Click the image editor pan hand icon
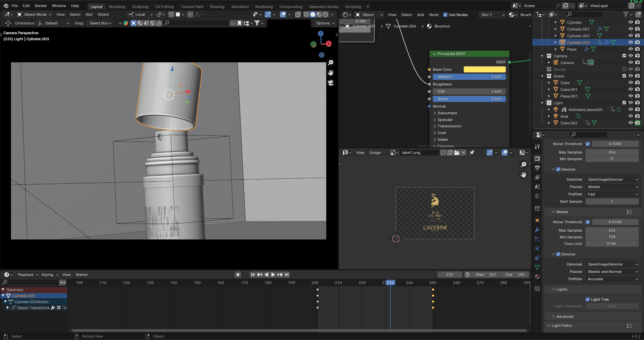644x340 pixels. [524, 175]
